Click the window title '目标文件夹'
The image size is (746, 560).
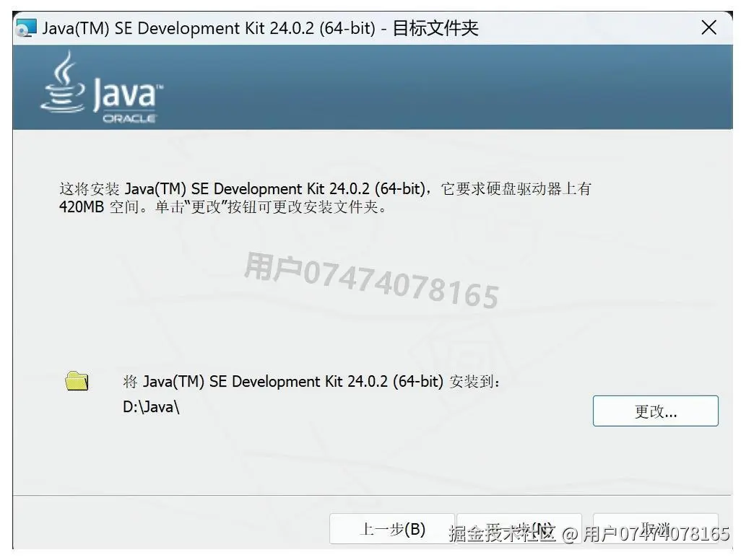tap(435, 28)
